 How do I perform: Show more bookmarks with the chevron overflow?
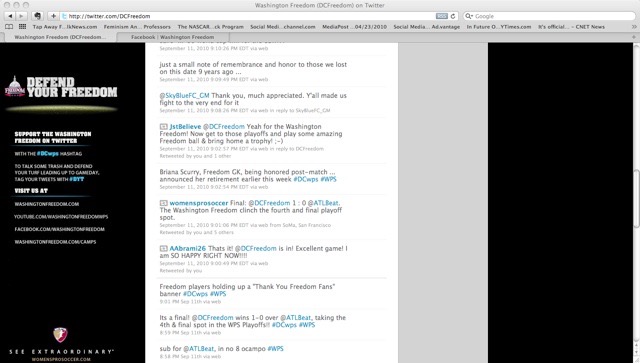pos(634,27)
